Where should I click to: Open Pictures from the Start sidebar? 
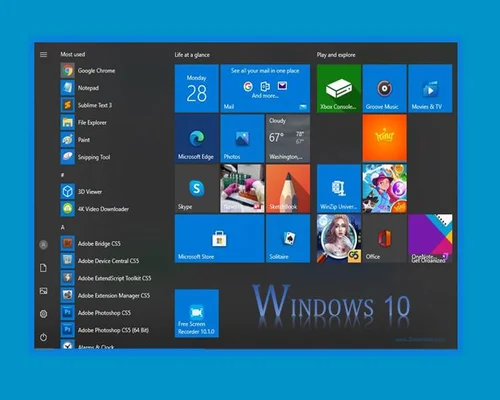43,291
